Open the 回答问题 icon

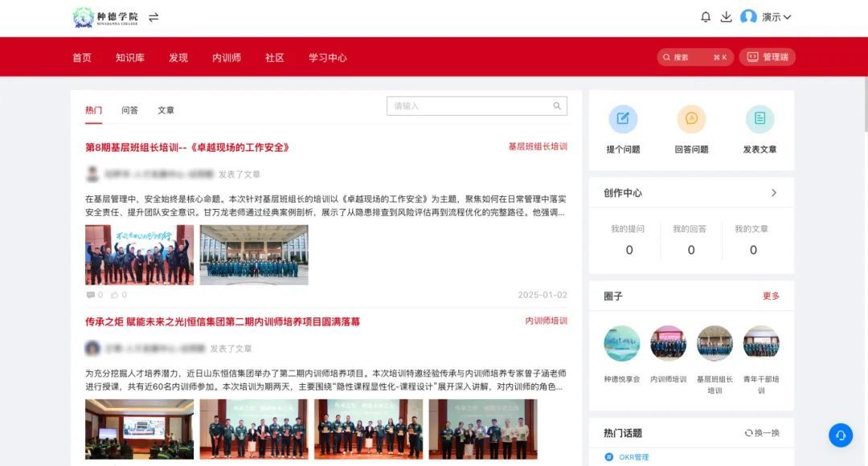click(691, 120)
